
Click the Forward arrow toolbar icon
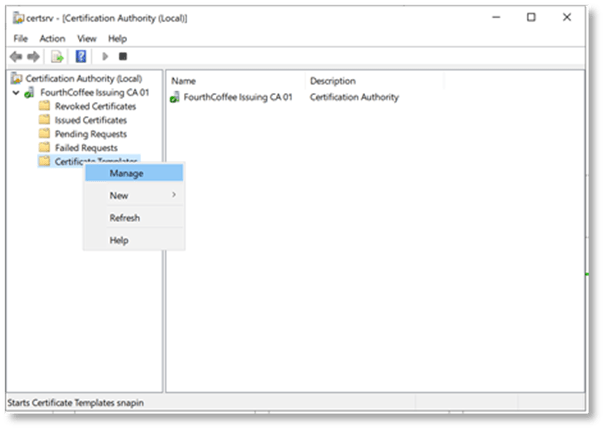[x=34, y=56]
